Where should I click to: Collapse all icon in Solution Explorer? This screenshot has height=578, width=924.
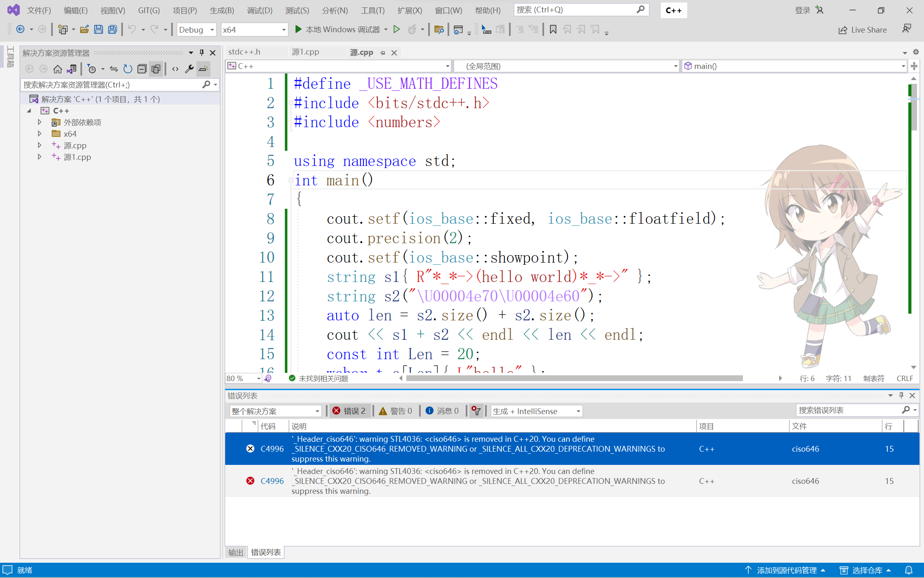coord(142,69)
